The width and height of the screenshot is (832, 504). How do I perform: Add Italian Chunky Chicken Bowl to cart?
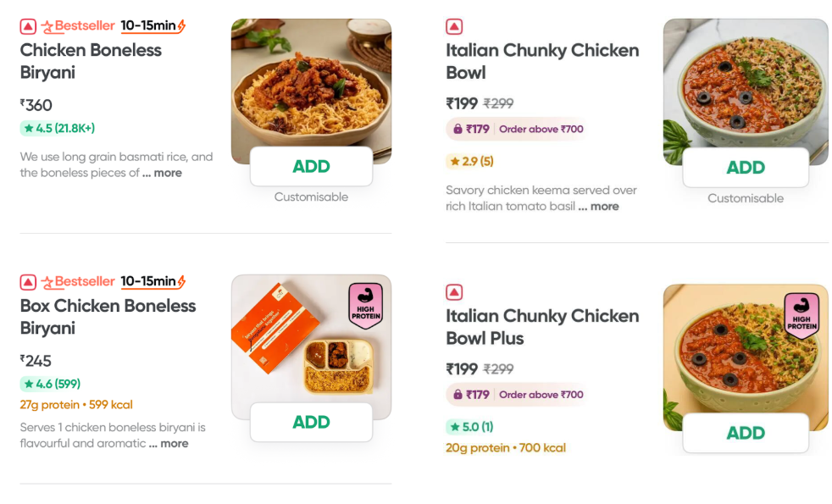click(x=746, y=168)
